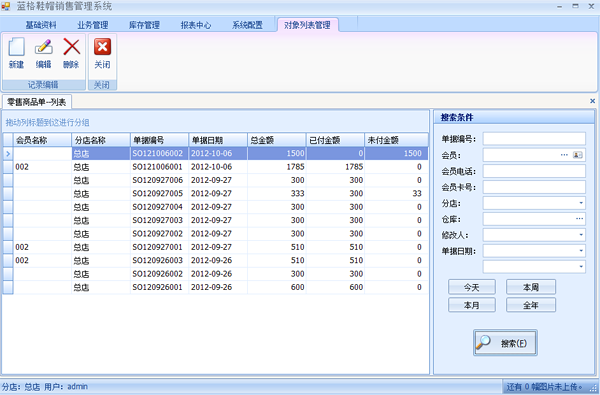Open the 报表中心 ribbon tab

[196, 25]
